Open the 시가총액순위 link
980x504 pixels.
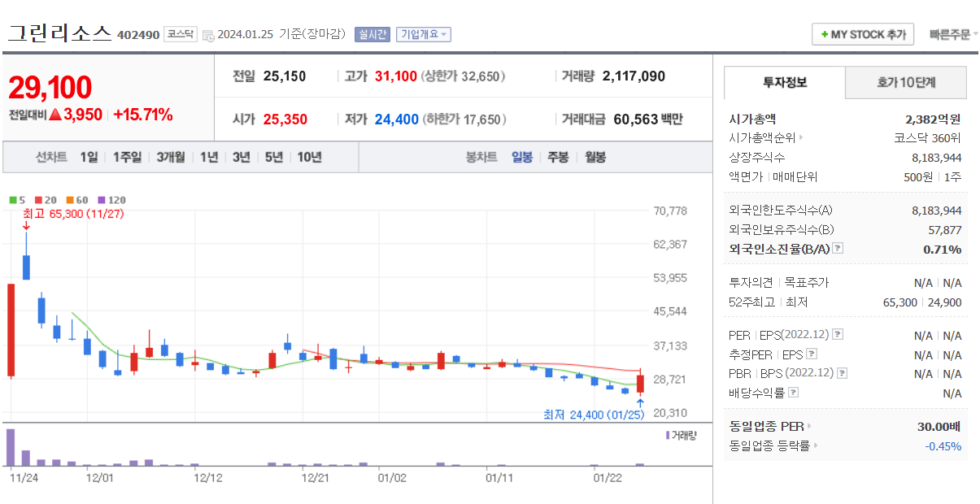tap(762, 138)
